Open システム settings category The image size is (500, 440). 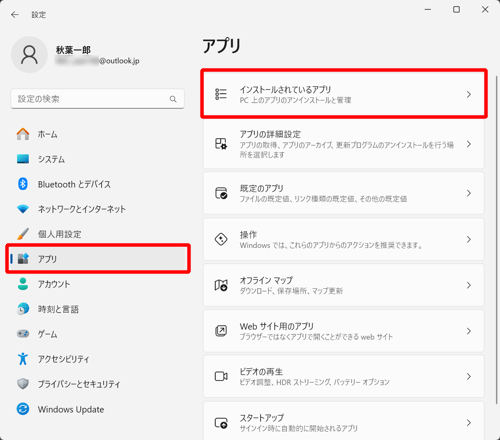[97, 159]
